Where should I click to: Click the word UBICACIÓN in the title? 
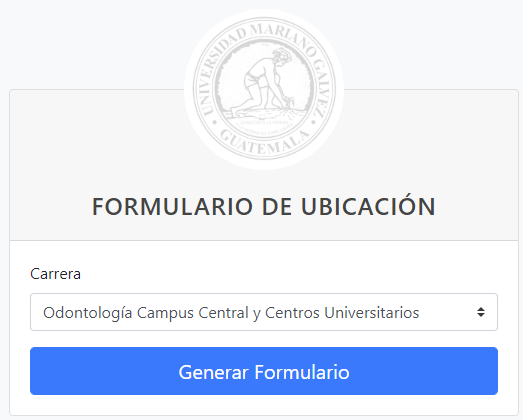click(368, 207)
